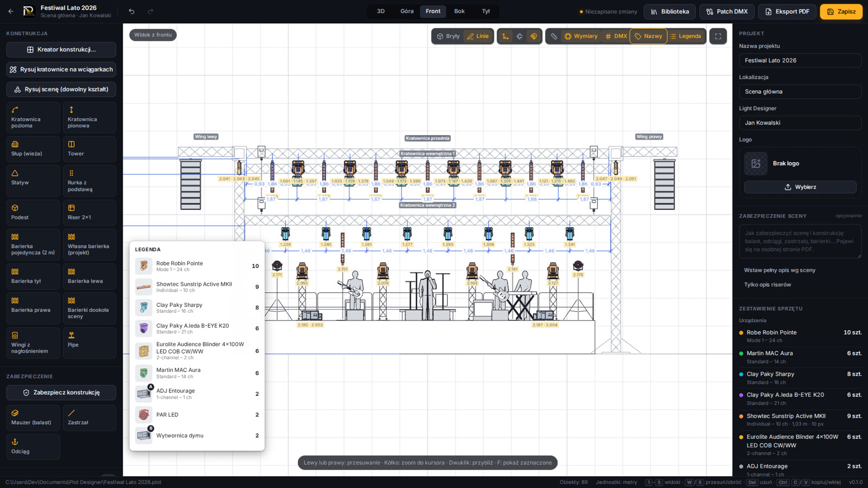Open the Kreator konstrukcji wizard
The height and width of the screenshot is (488, 868).
point(61,49)
